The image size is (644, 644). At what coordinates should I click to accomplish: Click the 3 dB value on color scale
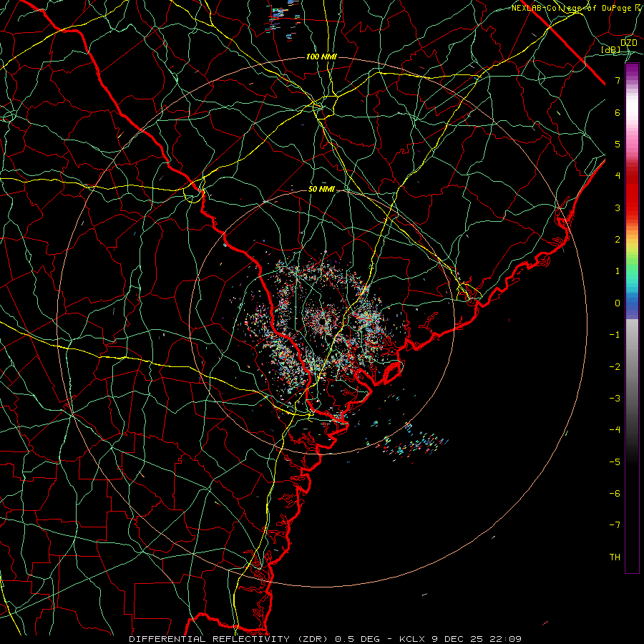click(618, 208)
